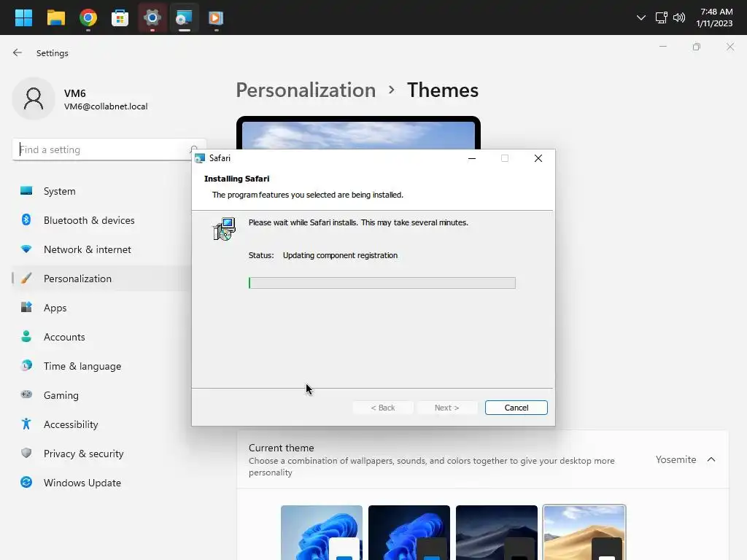Click the VM6 user avatar
The height and width of the screenshot is (560, 747).
click(34, 98)
